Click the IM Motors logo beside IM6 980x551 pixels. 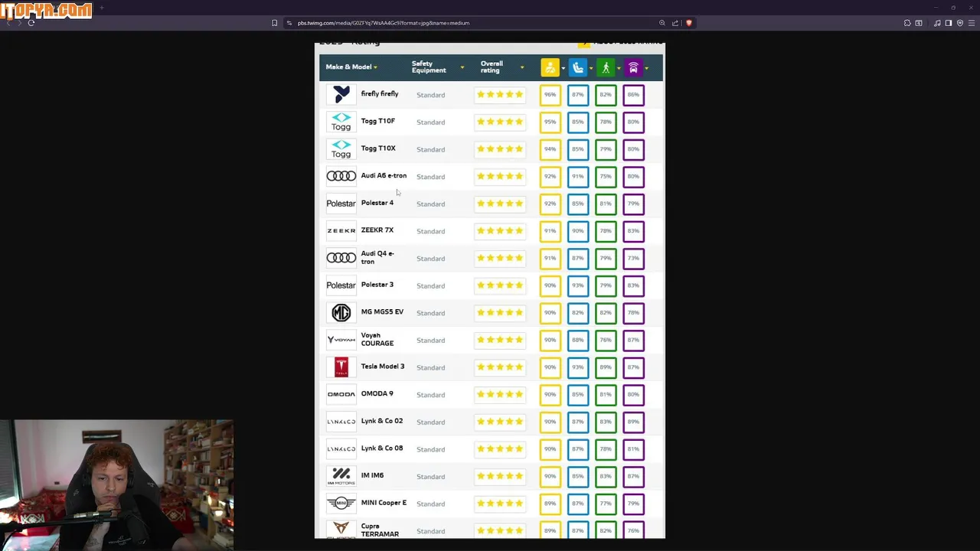pyautogui.click(x=341, y=476)
